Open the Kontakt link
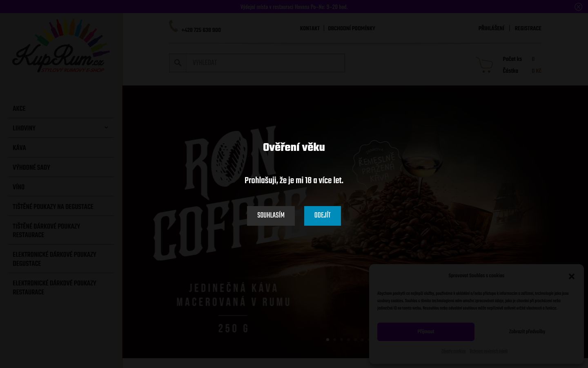Viewport: 588px width, 368px height. pyautogui.click(x=310, y=29)
